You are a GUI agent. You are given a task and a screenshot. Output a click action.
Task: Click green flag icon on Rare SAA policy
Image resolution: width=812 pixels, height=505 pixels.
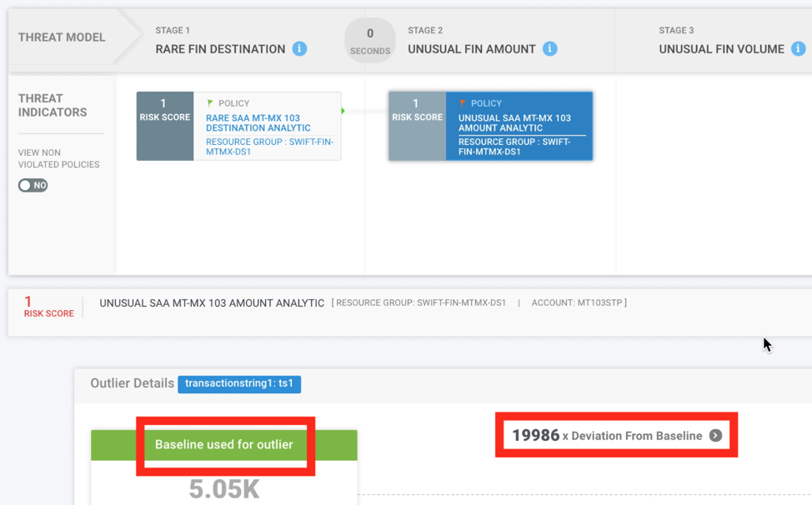[x=210, y=103]
